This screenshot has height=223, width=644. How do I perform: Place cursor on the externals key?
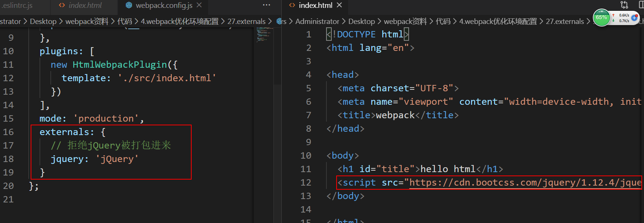point(64,132)
